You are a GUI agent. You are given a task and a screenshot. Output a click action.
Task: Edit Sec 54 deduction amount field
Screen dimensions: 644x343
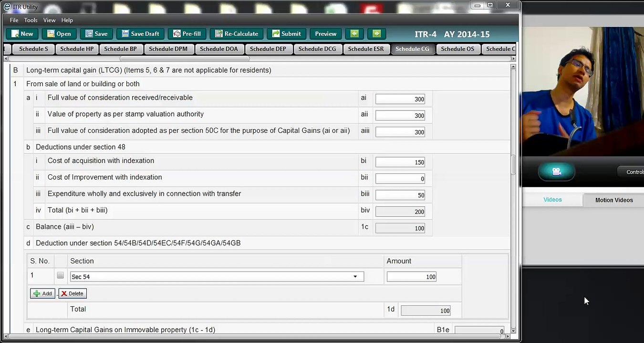tap(411, 277)
